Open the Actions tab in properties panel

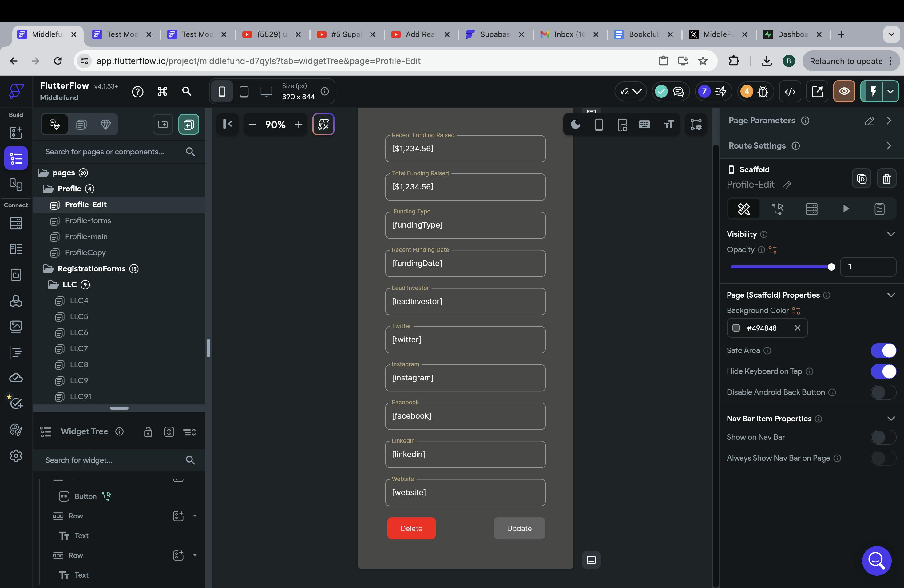(778, 209)
